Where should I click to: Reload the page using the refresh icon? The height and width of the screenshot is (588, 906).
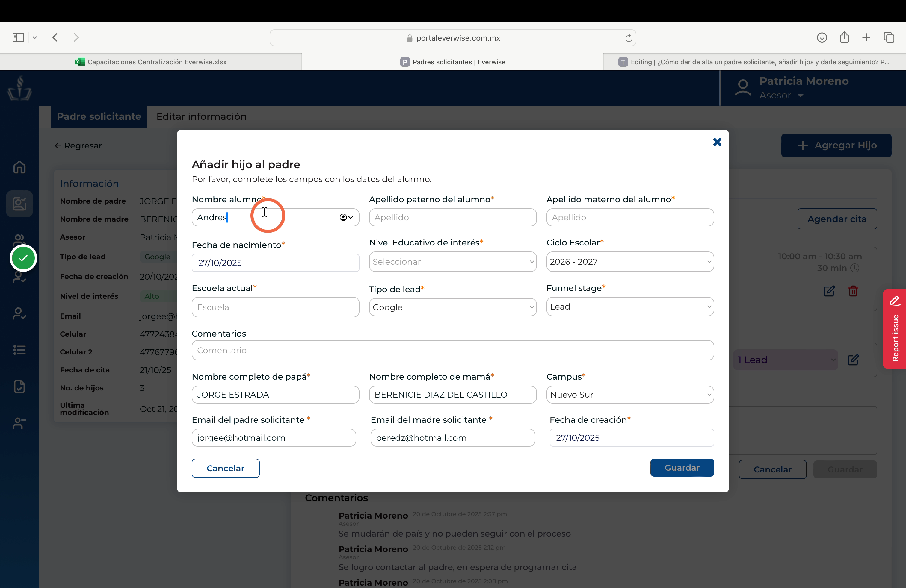click(x=629, y=38)
